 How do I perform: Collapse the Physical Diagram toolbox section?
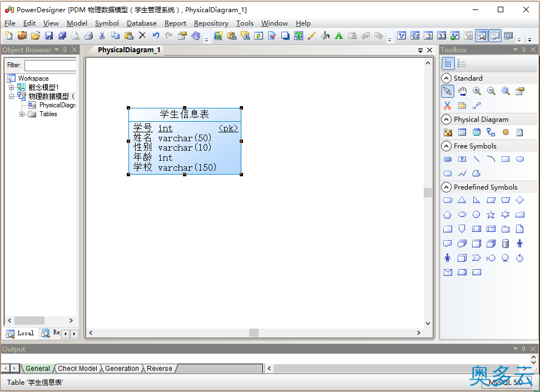[447, 119]
